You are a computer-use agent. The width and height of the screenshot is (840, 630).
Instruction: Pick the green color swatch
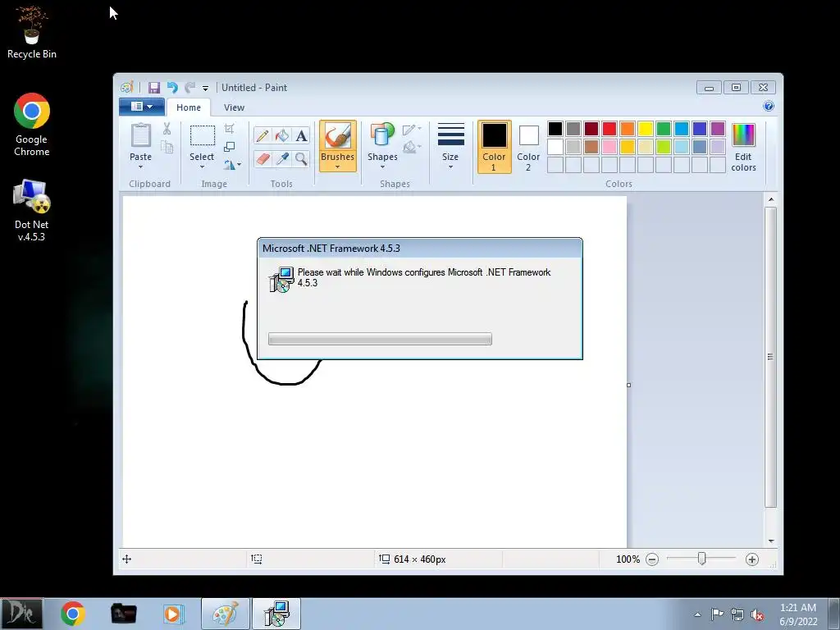(663, 129)
